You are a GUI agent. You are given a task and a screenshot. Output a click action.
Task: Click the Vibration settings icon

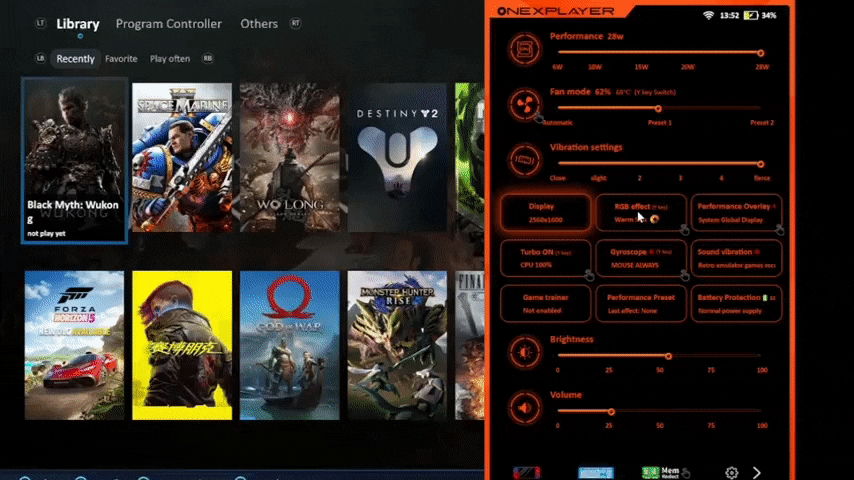coord(524,160)
